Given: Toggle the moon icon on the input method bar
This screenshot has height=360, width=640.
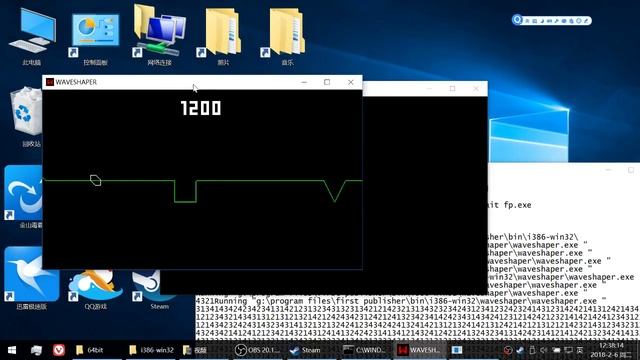Looking at the screenshot, I should tap(542, 21).
